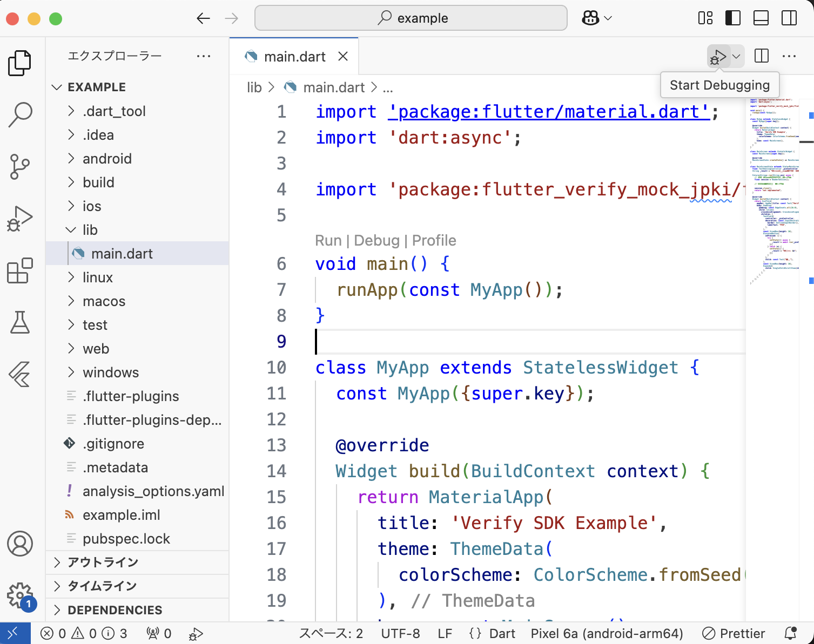Expand the android folder
The image size is (814, 644).
pos(107,159)
